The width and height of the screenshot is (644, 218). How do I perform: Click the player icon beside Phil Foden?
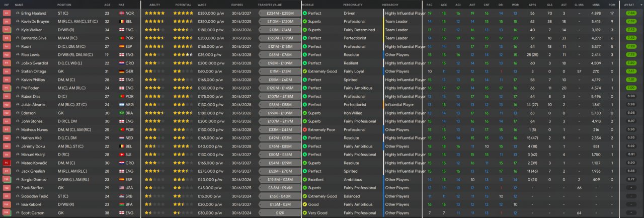18,88
